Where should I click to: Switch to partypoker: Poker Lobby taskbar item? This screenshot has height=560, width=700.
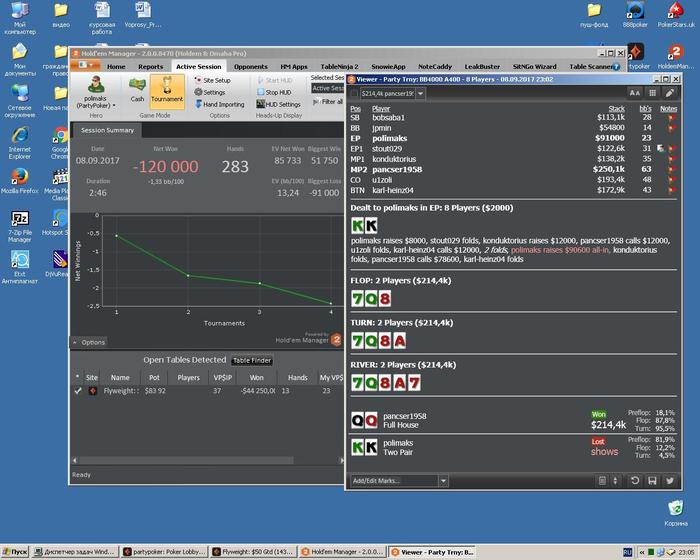pyautogui.click(x=164, y=552)
